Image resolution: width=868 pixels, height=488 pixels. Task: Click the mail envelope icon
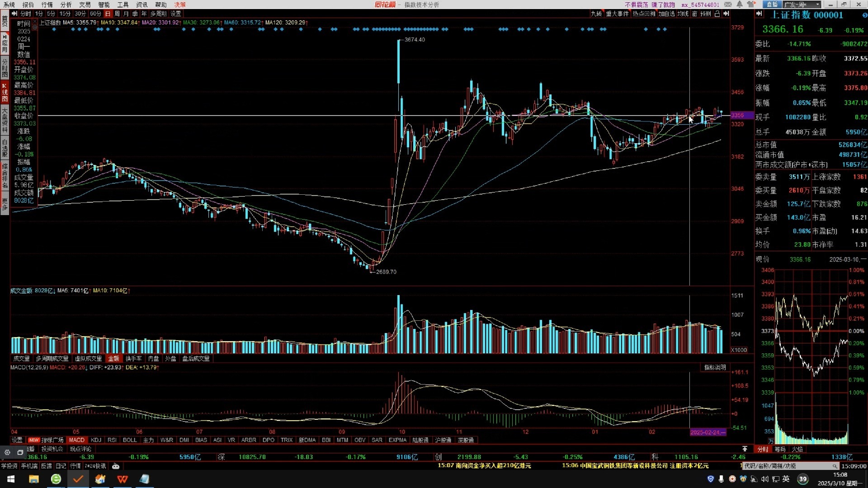pos(728,5)
